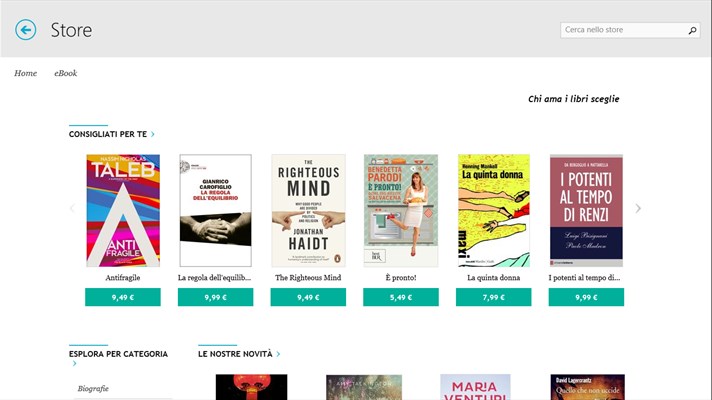Image resolution: width=712 pixels, height=400 pixels.
Task: Open Esplora per categoria chevron
Action: [x=74, y=363]
